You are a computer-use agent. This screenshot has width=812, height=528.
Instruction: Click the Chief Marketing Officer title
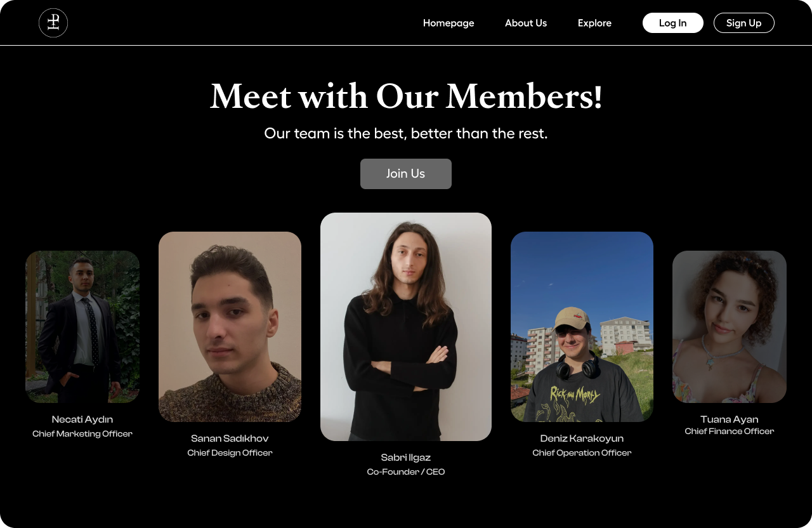82,434
